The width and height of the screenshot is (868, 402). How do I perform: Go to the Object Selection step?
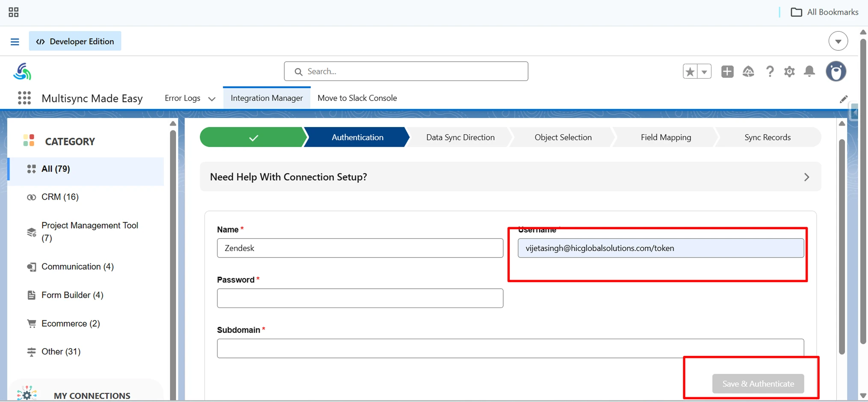point(563,137)
